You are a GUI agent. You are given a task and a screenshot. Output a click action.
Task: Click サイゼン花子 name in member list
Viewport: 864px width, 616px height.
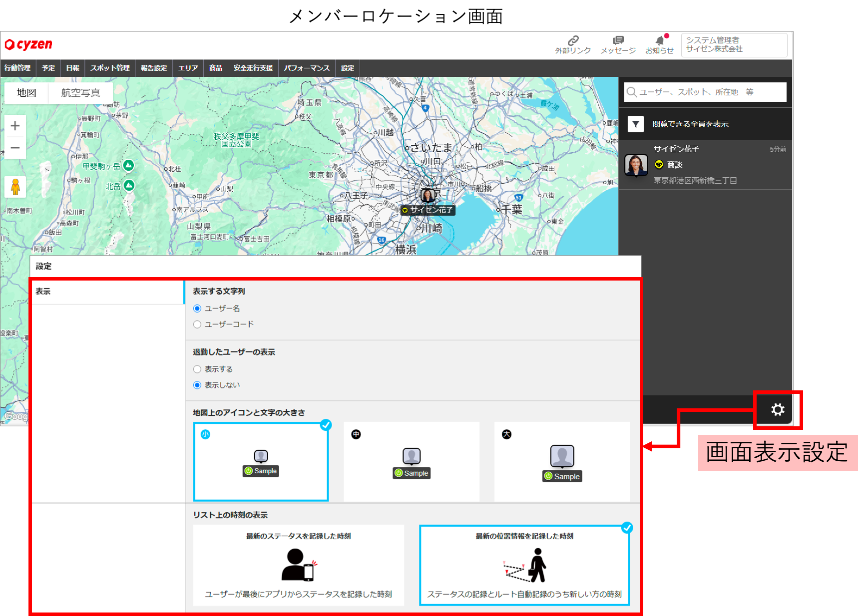click(x=676, y=149)
